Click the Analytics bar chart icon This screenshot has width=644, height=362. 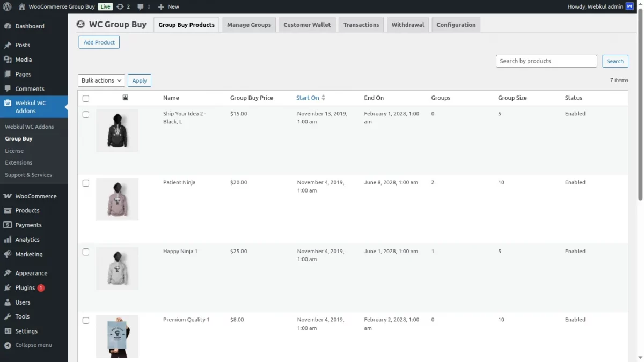click(8, 240)
